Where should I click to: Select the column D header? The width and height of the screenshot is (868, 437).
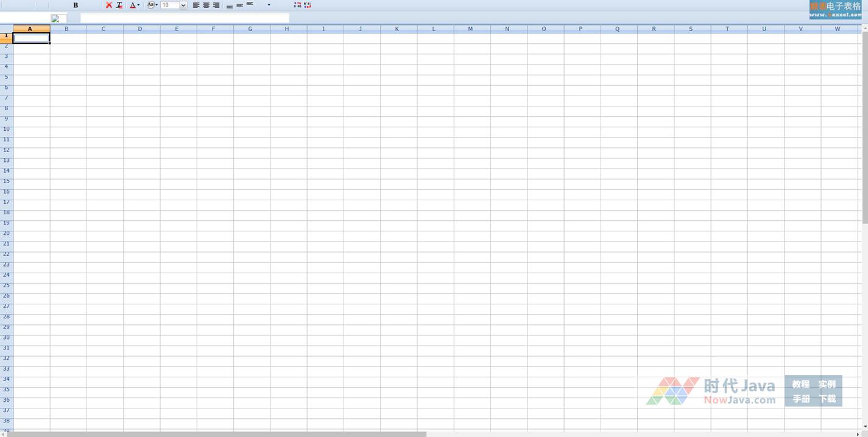(140, 29)
